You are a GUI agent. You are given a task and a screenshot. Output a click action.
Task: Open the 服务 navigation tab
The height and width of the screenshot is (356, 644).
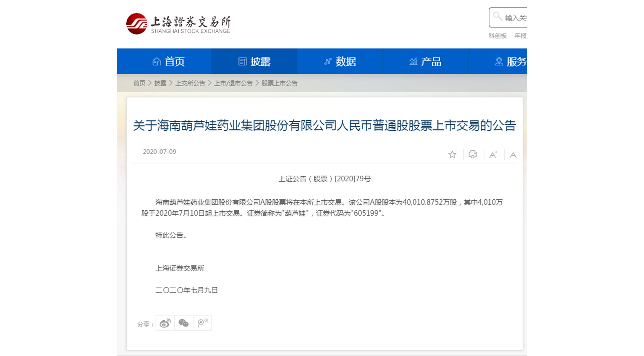tap(497, 61)
